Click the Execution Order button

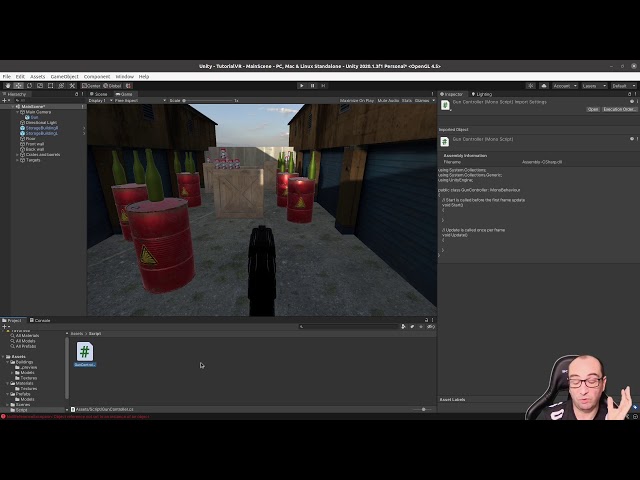(619, 109)
